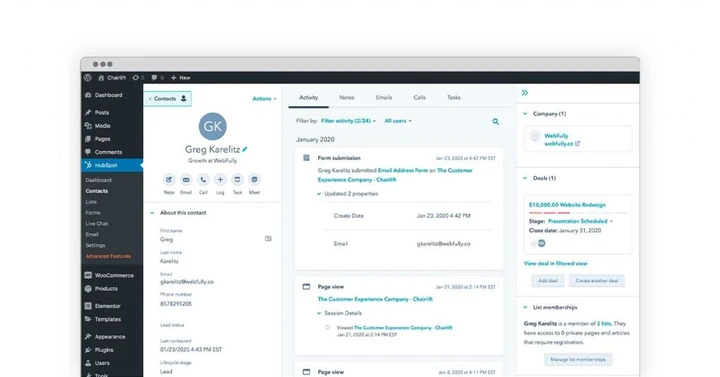Viewport: 720px width, 377px height.
Task: Edit contact name with pencil icon
Action: pyautogui.click(x=245, y=149)
